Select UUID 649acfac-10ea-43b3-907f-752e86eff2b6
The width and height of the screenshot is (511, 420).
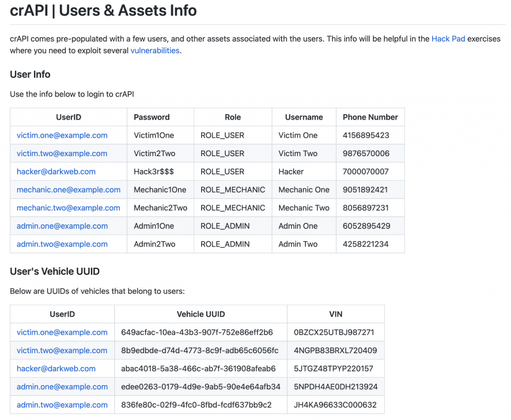point(197,332)
